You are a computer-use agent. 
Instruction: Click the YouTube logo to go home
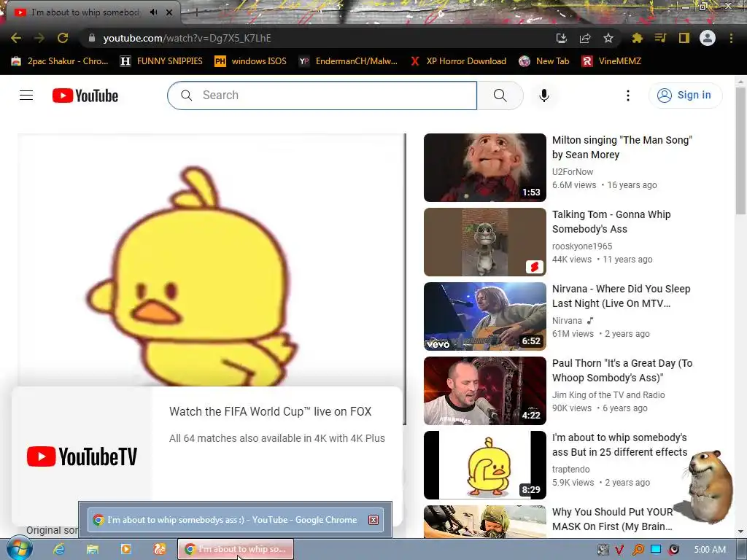pos(85,96)
